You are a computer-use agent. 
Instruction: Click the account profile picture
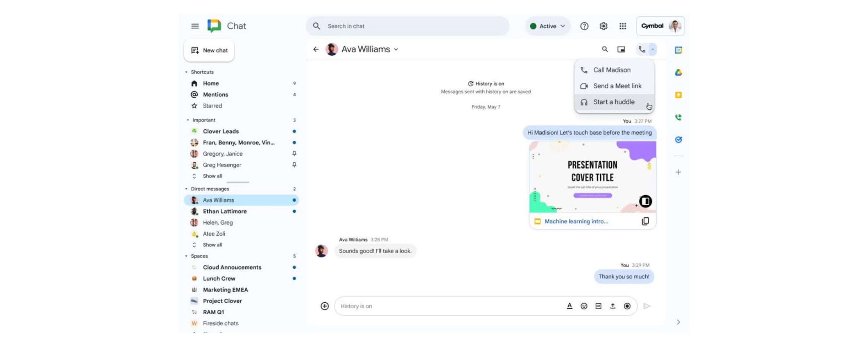tap(675, 26)
